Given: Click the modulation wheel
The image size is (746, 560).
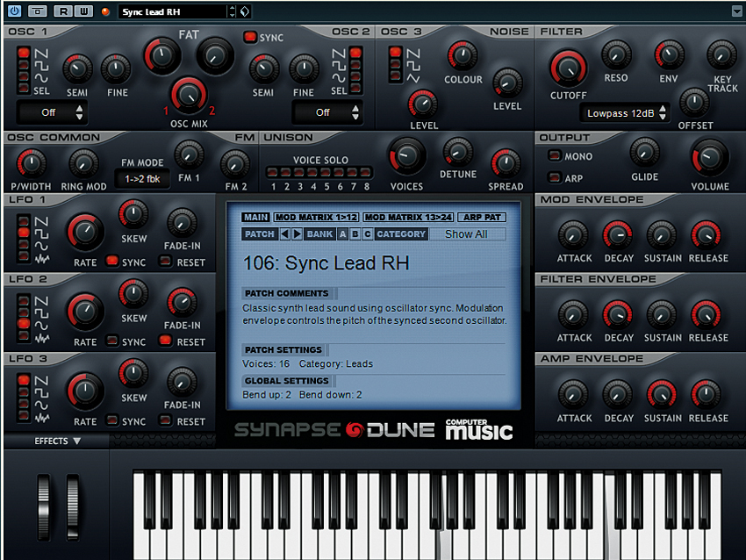Looking at the screenshot, I should pos(73,506).
